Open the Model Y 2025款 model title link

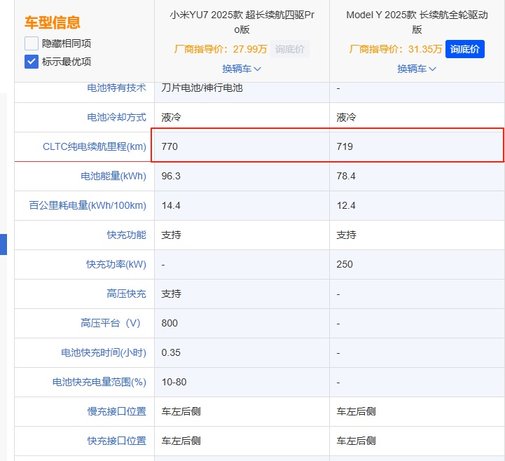click(417, 22)
